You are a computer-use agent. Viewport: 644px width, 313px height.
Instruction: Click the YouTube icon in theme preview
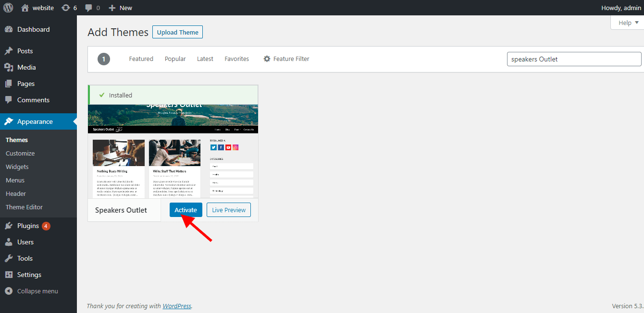pos(228,147)
